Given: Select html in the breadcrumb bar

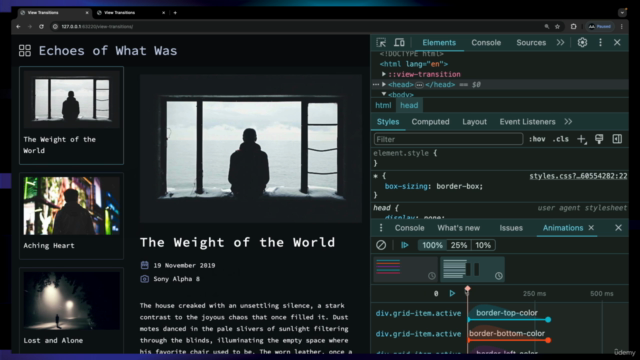Looking at the screenshot, I should pos(383,105).
